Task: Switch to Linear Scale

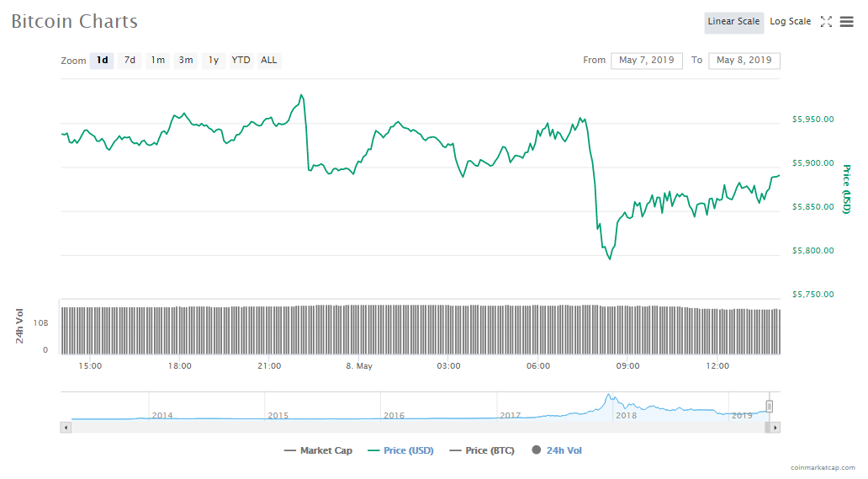Action: pyautogui.click(x=733, y=22)
